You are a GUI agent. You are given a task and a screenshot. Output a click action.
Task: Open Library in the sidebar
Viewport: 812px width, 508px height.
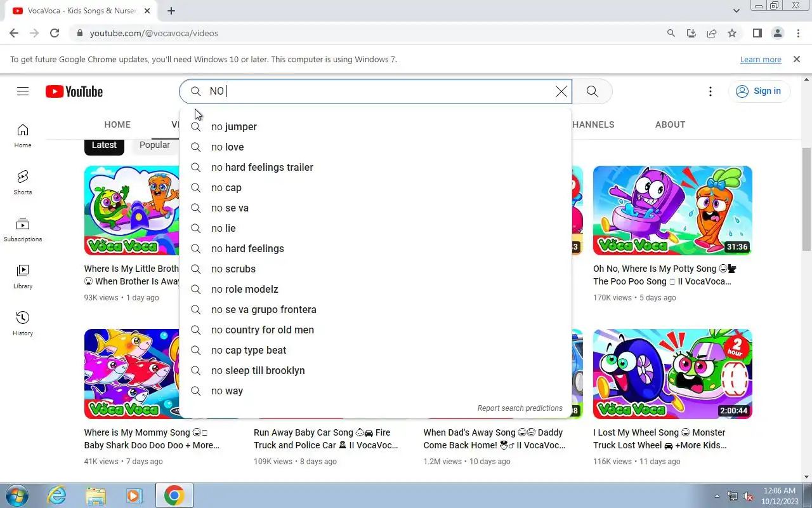(23, 277)
